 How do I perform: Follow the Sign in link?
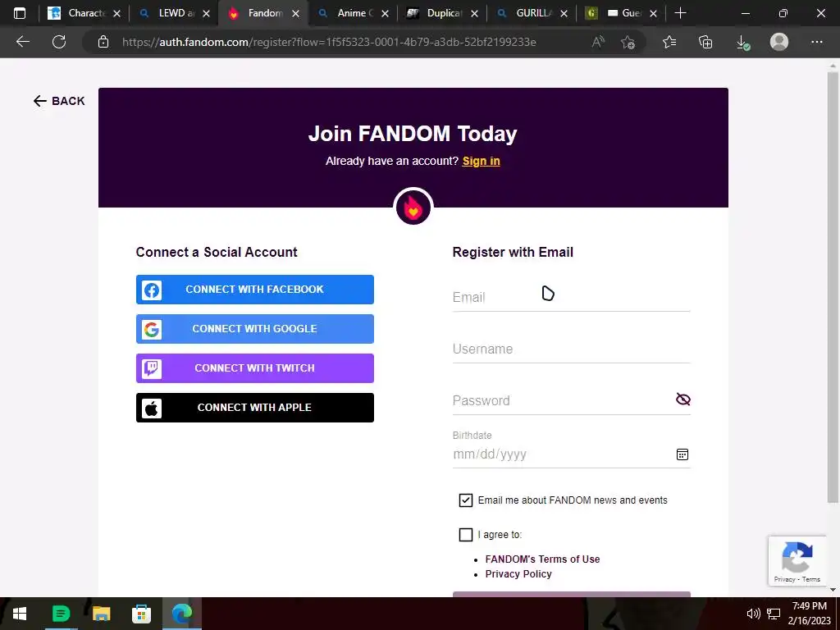tap(481, 162)
